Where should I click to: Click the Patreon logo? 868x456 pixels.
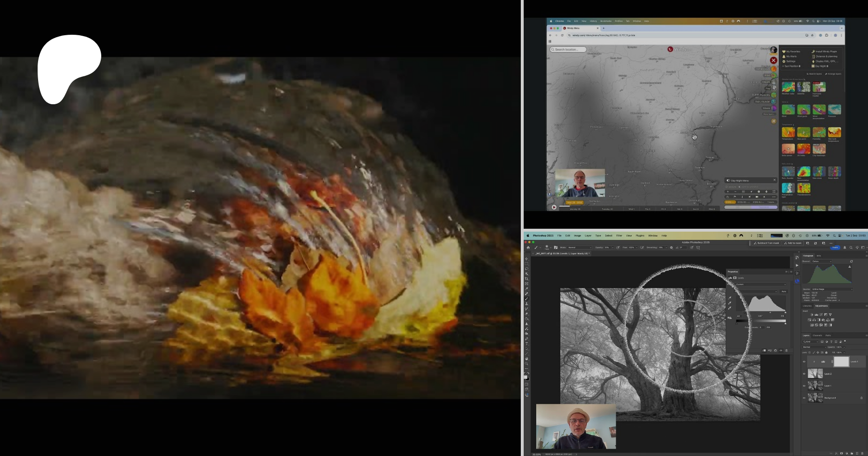(69, 69)
